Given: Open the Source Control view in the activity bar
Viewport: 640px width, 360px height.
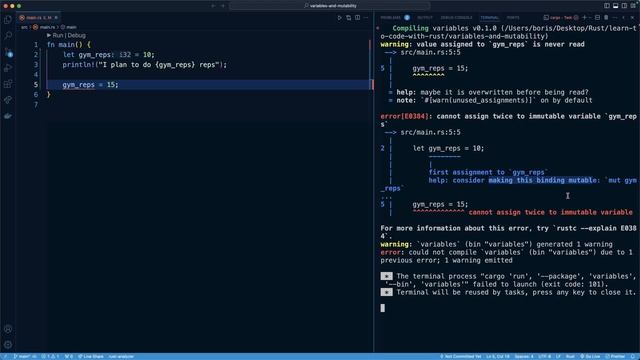Looking at the screenshot, I should pos(8,52).
